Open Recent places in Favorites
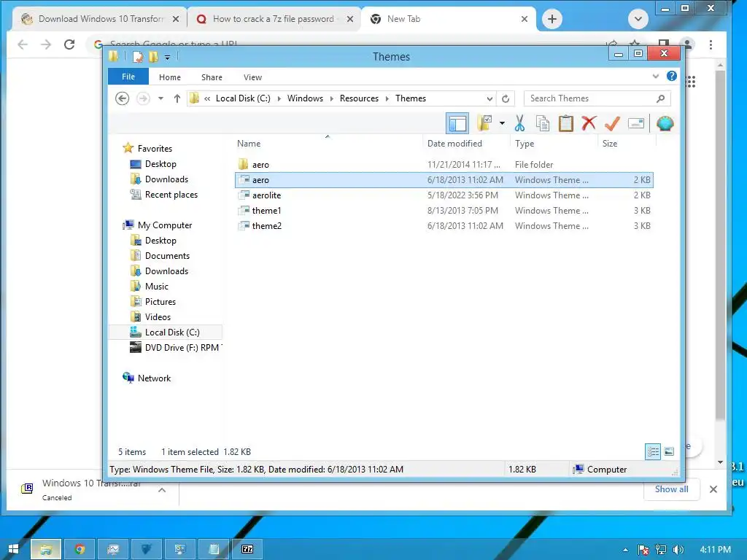The width and height of the screenshot is (747, 560). [171, 194]
